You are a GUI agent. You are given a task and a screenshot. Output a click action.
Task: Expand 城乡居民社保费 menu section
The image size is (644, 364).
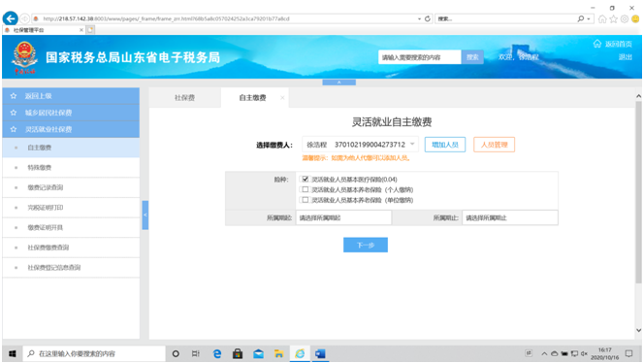click(x=71, y=113)
